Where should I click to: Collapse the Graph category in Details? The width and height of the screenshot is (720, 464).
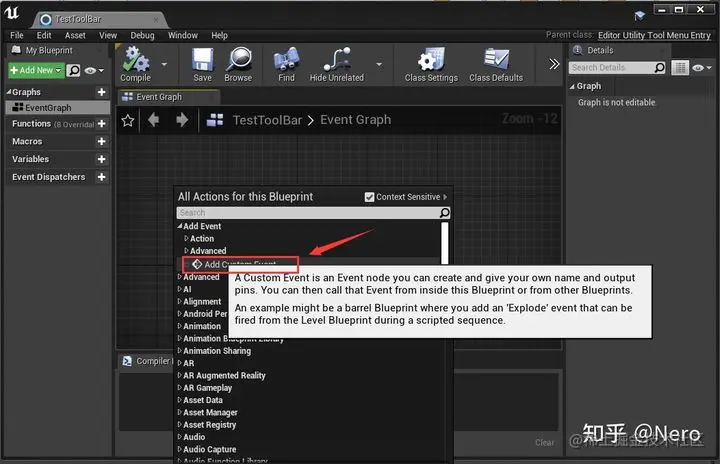click(572, 86)
